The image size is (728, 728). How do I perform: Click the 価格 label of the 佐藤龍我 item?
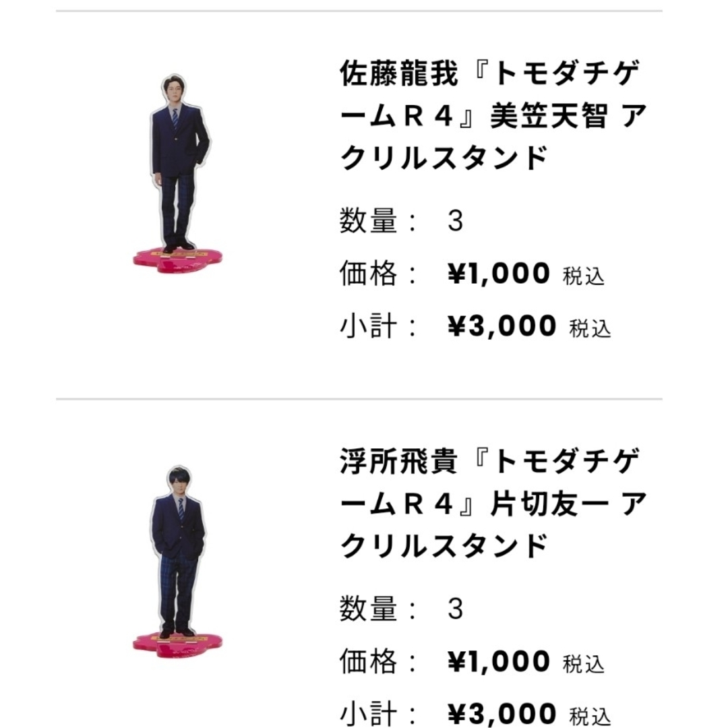369,274
